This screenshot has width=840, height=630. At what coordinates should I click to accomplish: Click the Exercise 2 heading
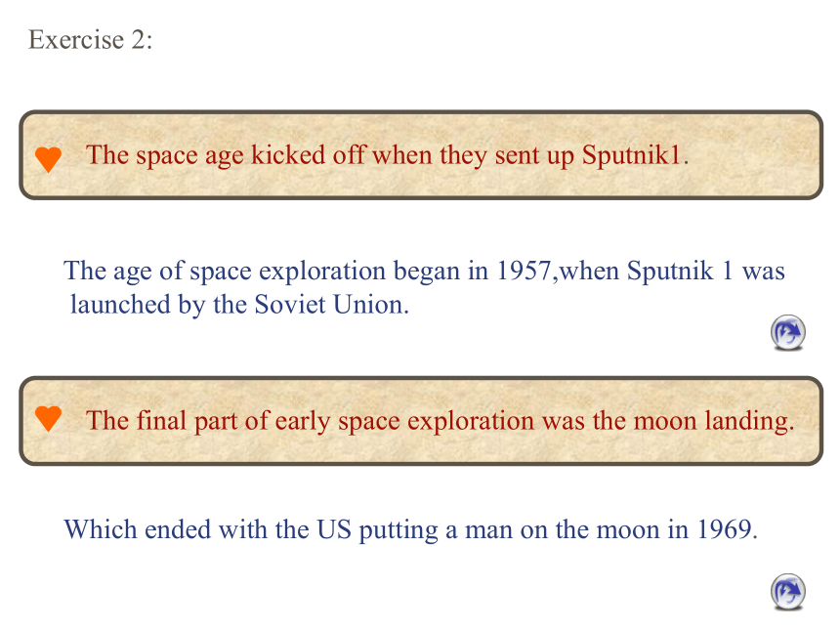(90, 40)
